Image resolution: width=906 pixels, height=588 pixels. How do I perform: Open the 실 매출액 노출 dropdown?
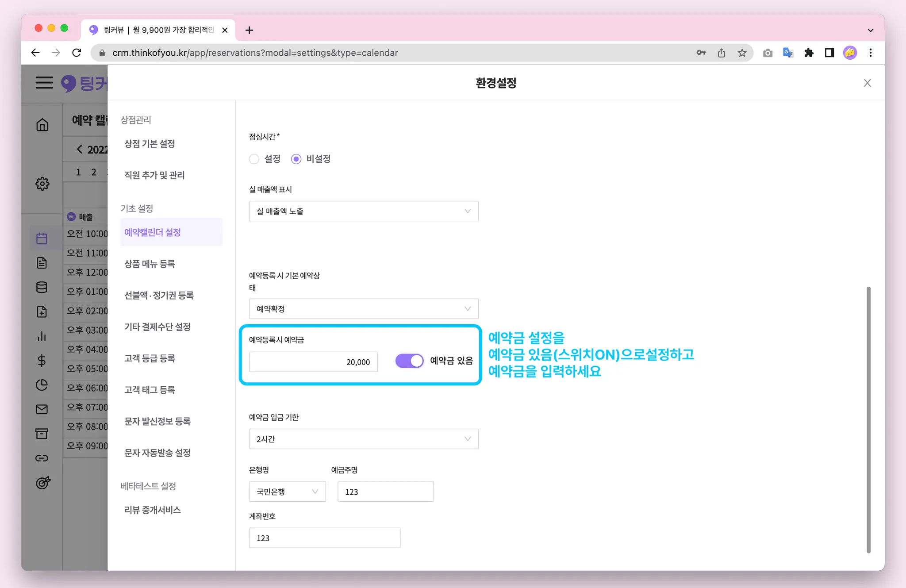click(363, 211)
